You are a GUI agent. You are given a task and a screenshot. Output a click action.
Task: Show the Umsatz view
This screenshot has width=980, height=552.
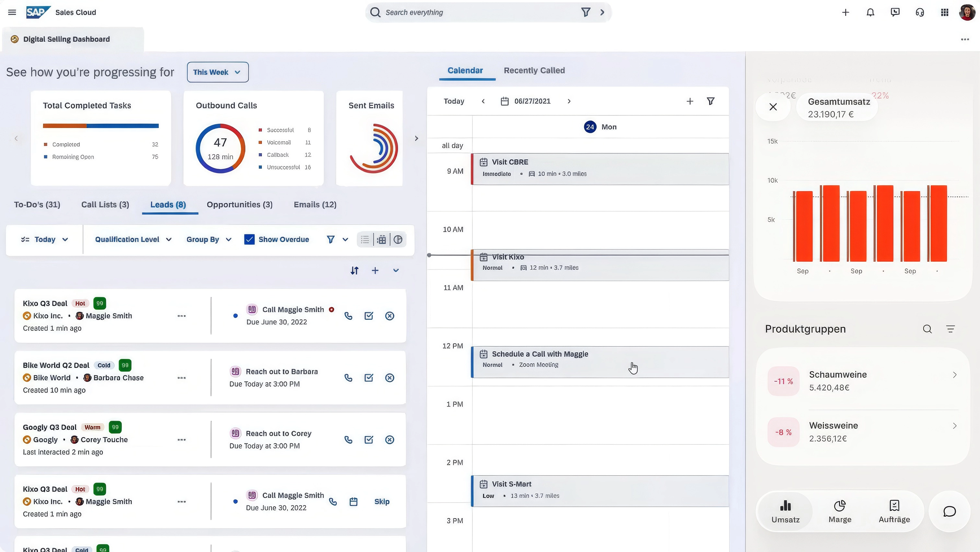[785, 511]
